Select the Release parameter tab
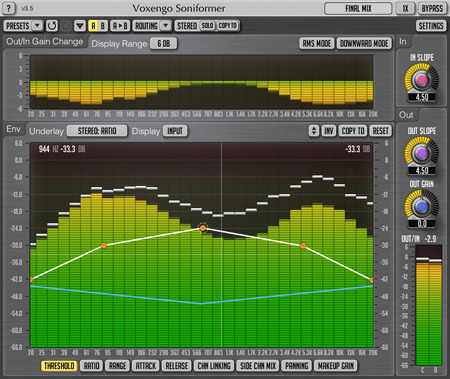 tap(177, 366)
